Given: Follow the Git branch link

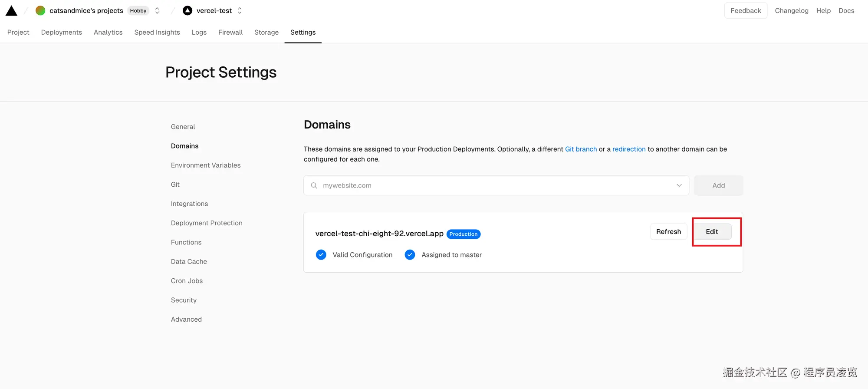Looking at the screenshot, I should (581, 149).
